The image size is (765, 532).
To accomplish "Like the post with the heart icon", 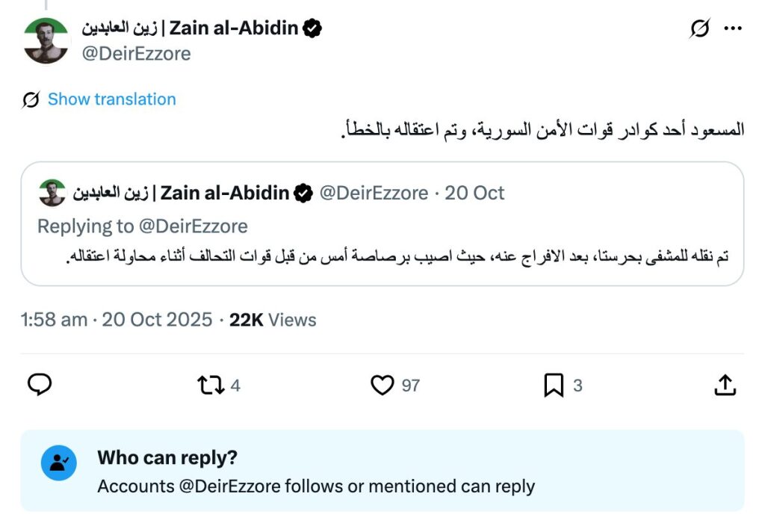I will 382,385.
